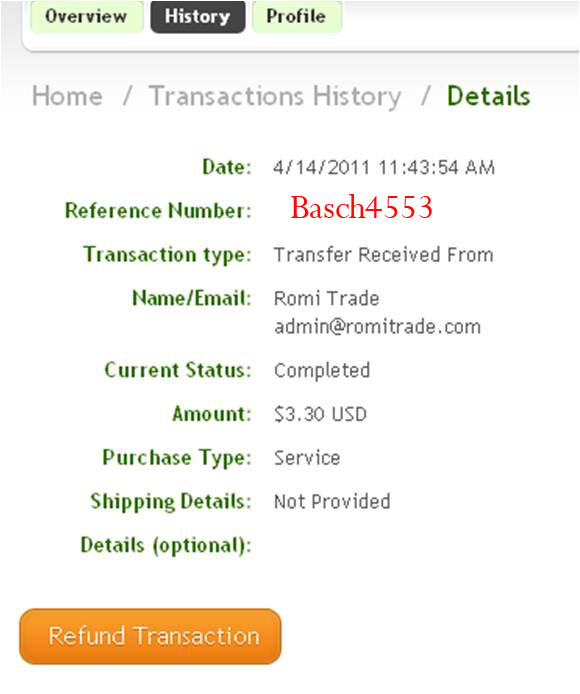580x694 pixels.
Task: Open the Overview tab
Action: 87,17
